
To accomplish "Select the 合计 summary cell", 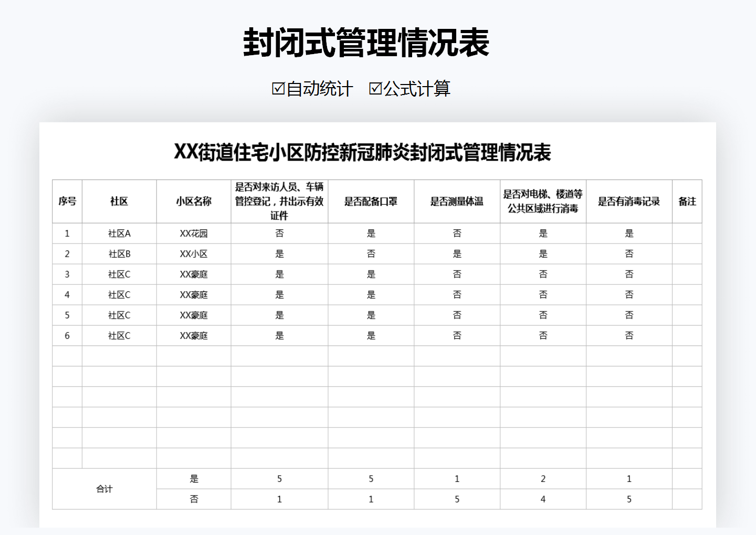I will pyautogui.click(x=104, y=489).
